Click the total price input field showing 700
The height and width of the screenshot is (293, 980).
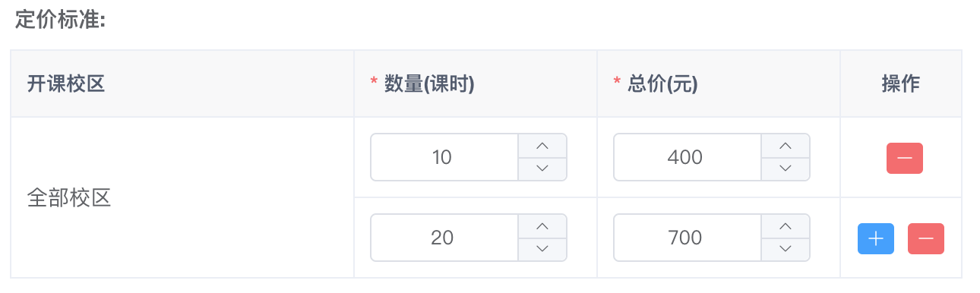pyautogui.click(x=687, y=238)
